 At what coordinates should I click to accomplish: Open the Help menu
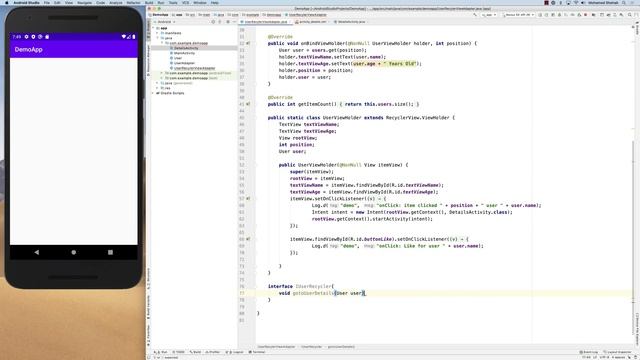[x=214, y=2]
